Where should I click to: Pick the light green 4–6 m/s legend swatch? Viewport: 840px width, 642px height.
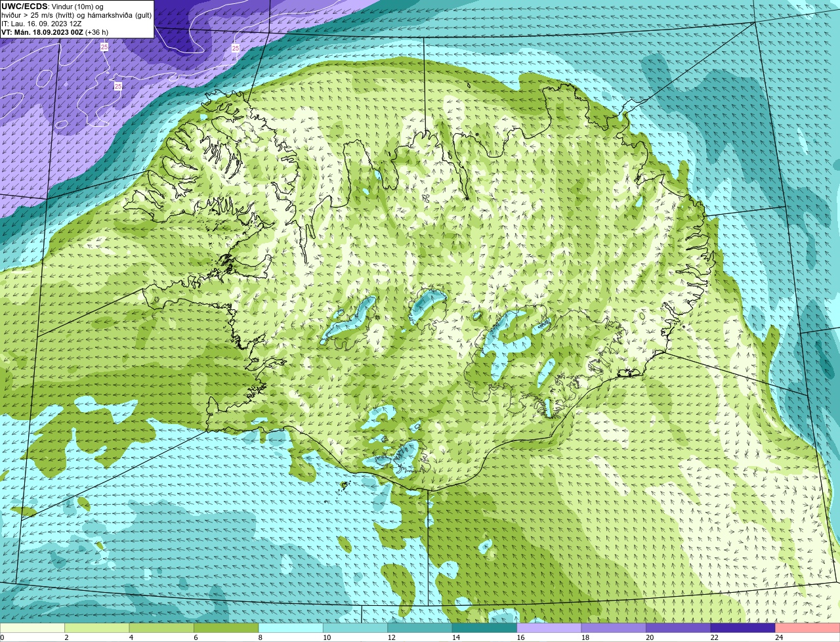click(161, 628)
